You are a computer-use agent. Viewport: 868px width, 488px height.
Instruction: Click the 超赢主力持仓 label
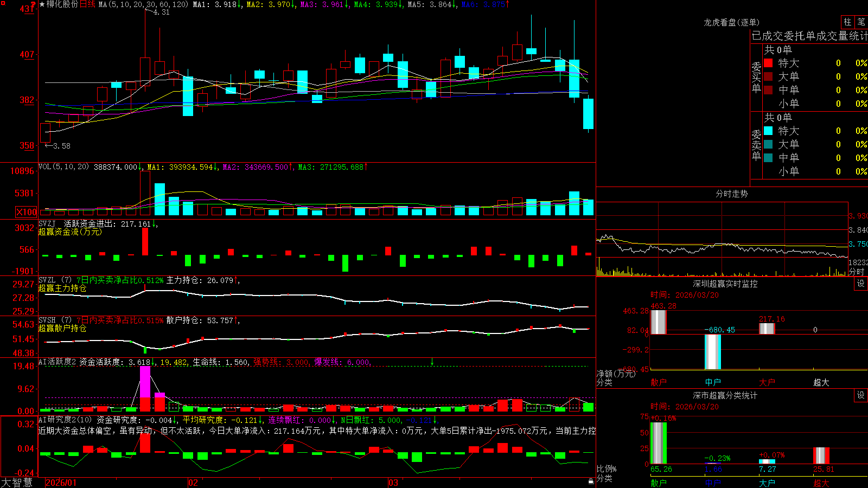[62, 288]
